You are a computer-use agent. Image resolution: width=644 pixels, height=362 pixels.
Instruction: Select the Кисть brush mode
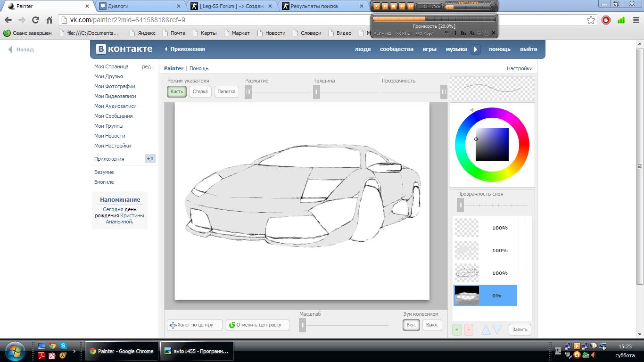177,91
